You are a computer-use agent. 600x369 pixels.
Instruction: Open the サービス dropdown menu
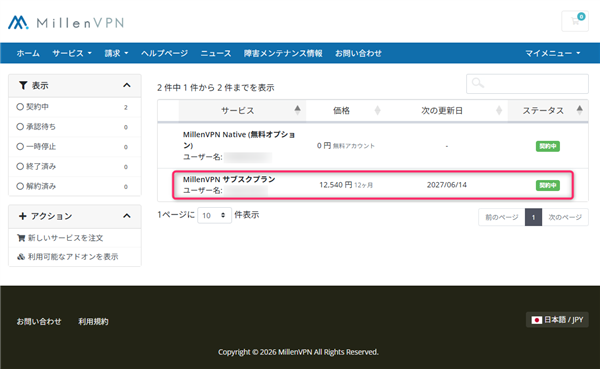pyautogui.click(x=72, y=53)
